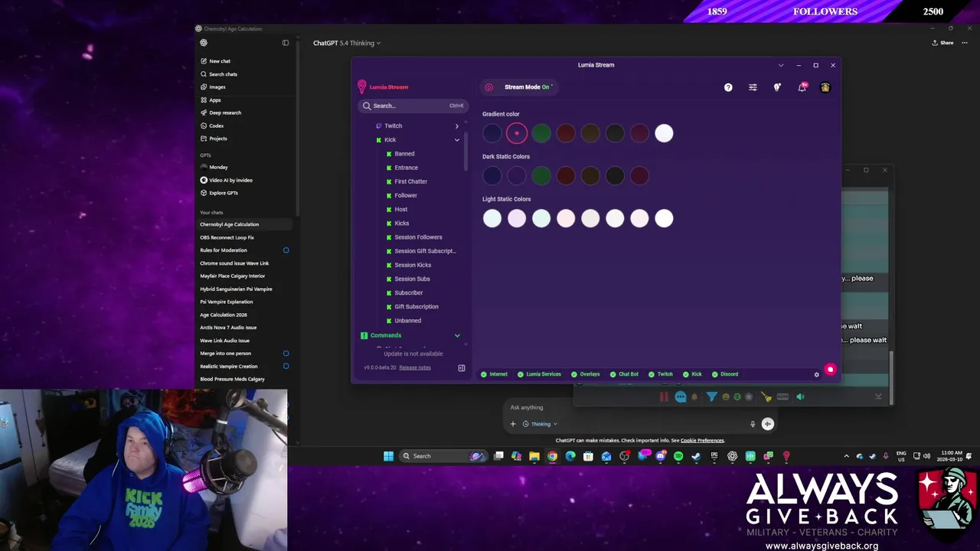Click the Internet status entry

495,374
